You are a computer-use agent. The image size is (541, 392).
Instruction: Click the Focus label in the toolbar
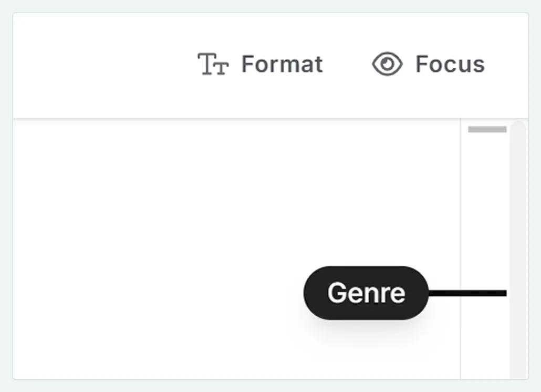click(450, 64)
